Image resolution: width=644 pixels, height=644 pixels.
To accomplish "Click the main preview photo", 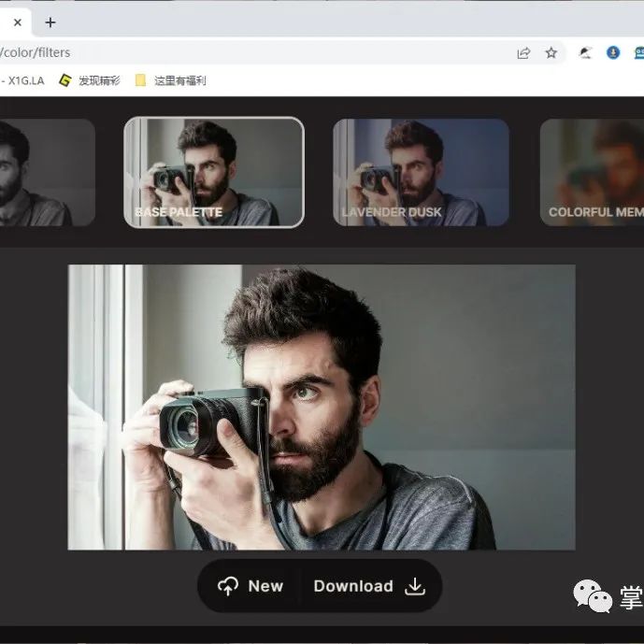I will tap(322, 407).
